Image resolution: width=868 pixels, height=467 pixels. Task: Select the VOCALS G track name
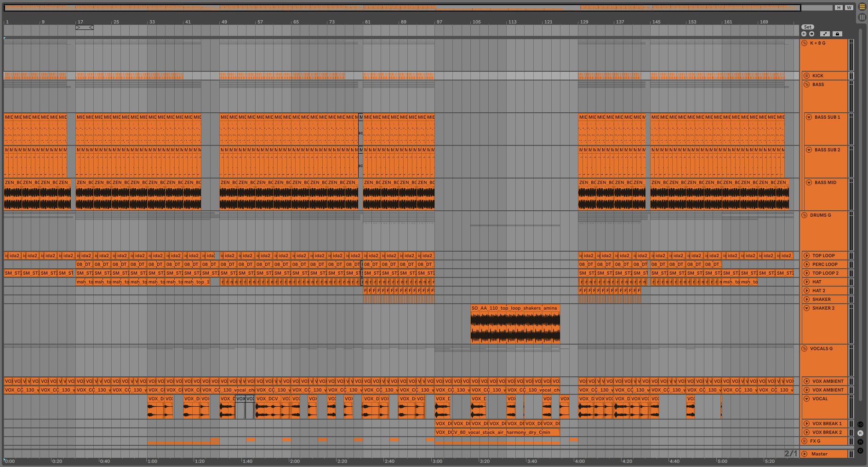pos(822,349)
